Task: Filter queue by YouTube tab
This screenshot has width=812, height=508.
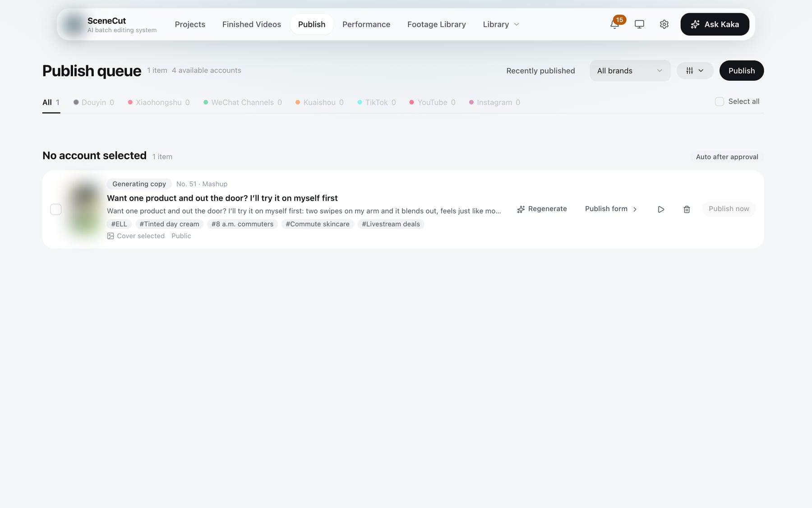Action: click(433, 103)
